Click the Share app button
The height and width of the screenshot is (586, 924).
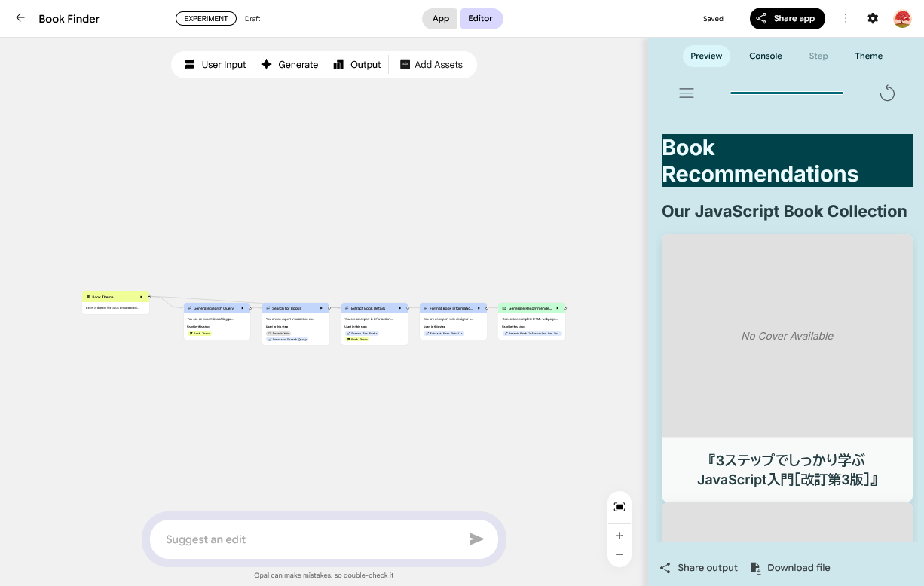coord(787,19)
